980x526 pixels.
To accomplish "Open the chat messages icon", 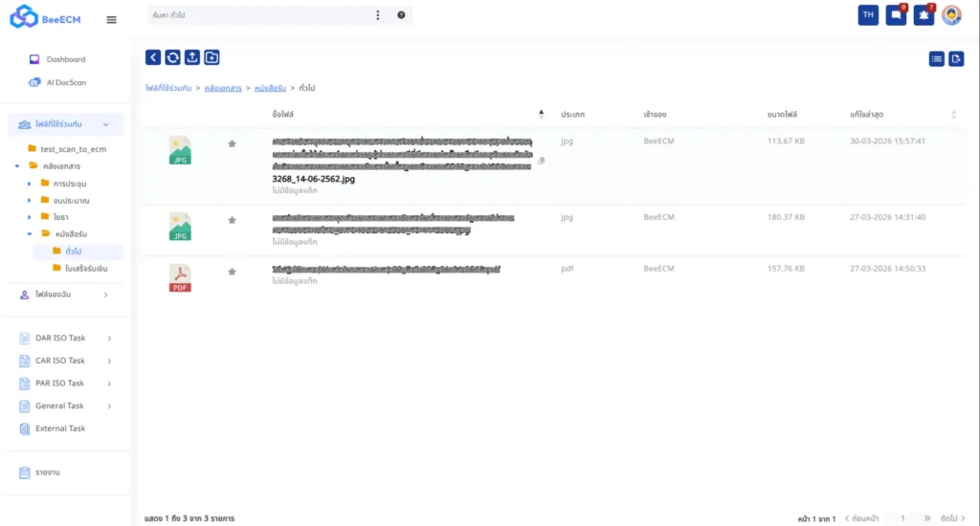I will 896,15.
